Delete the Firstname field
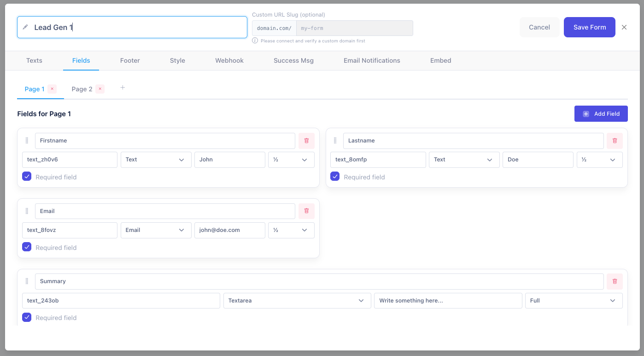Viewport: 644px width, 356px height. point(306,140)
